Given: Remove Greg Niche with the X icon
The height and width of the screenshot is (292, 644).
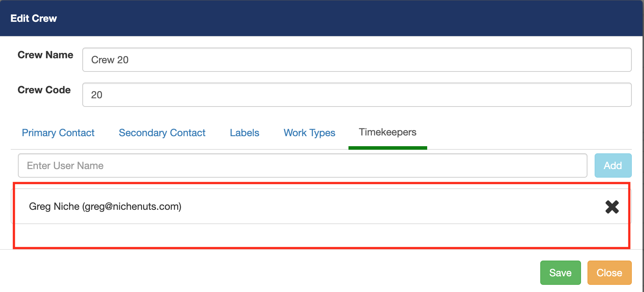Looking at the screenshot, I should pyautogui.click(x=612, y=207).
